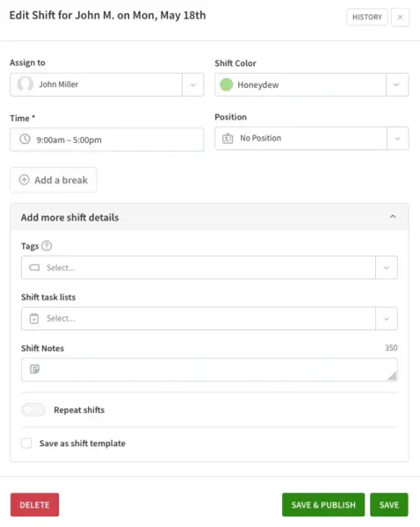Click the plus icon beside Add a break
Image resolution: width=420 pixels, height=527 pixels.
pyautogui.click(x=25, y=180)
